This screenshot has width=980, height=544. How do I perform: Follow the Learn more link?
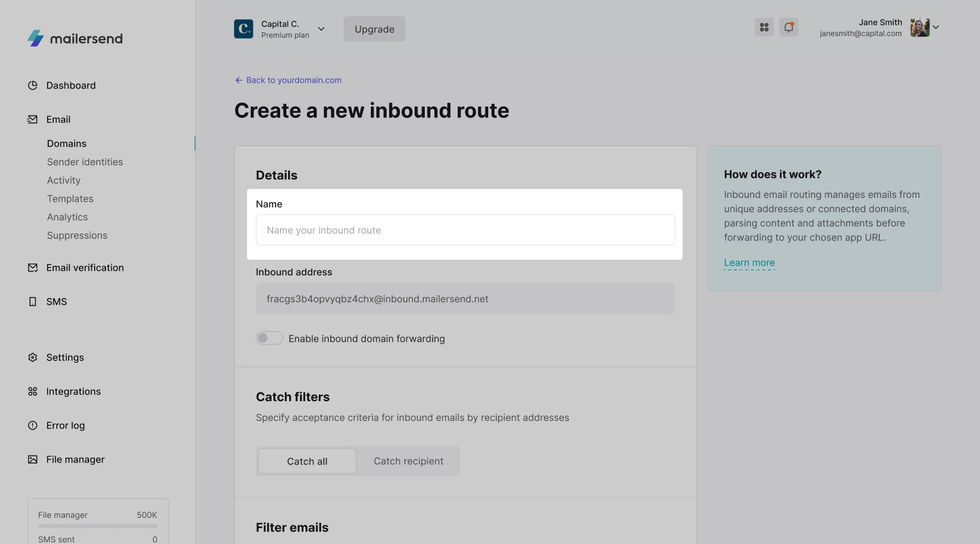tap(749, 263)
